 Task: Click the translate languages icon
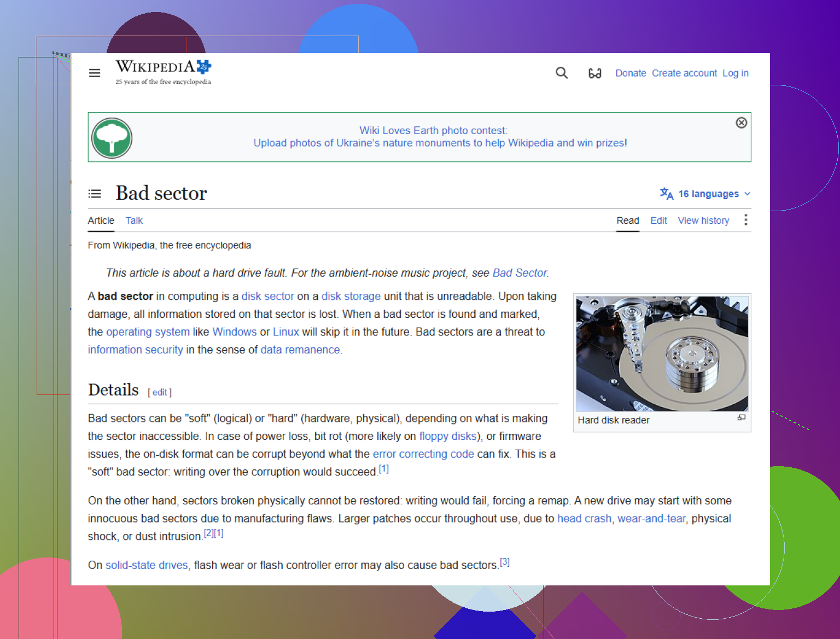pos(666,194)
